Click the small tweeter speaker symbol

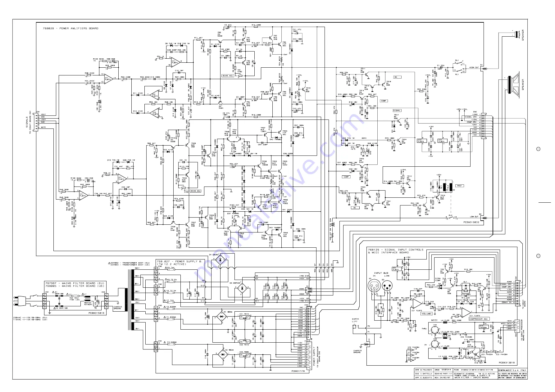coord(517,34)
